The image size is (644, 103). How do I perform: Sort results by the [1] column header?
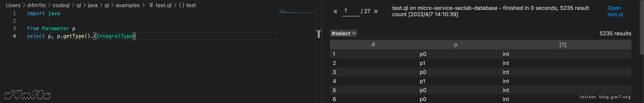[562, 45]
